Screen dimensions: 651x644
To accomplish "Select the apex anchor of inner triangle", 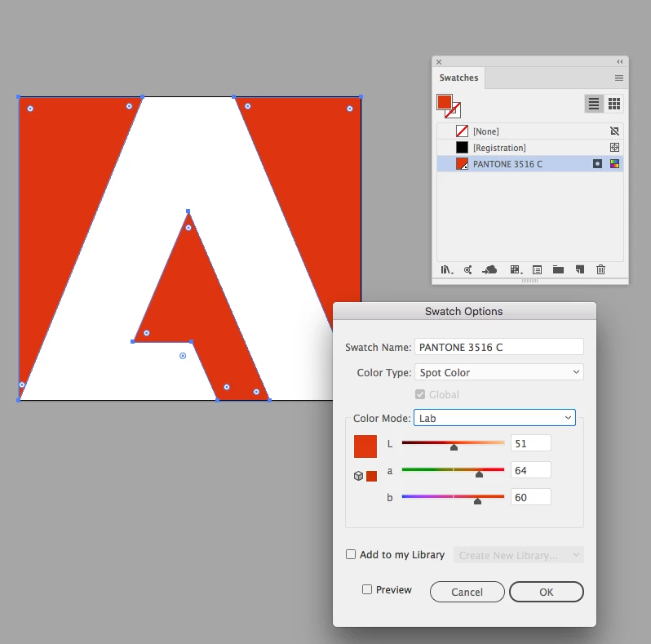I will tap(188, 211).
